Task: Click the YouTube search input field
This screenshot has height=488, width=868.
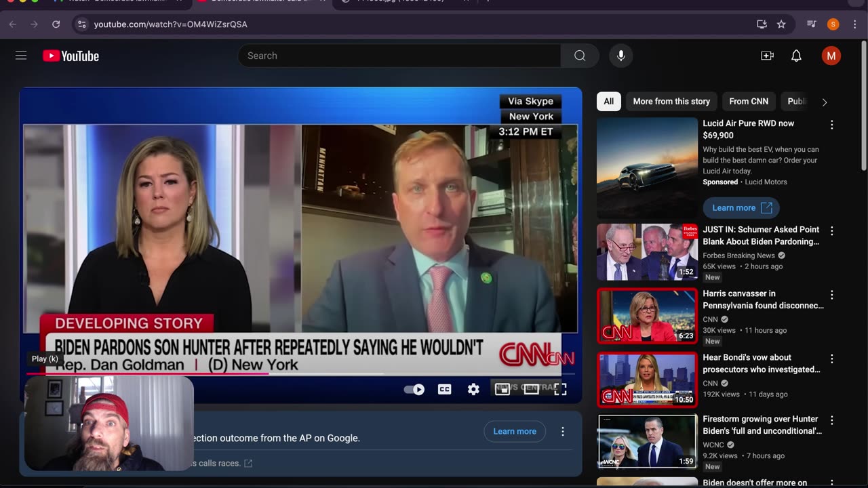Action: tap(399, 56)
